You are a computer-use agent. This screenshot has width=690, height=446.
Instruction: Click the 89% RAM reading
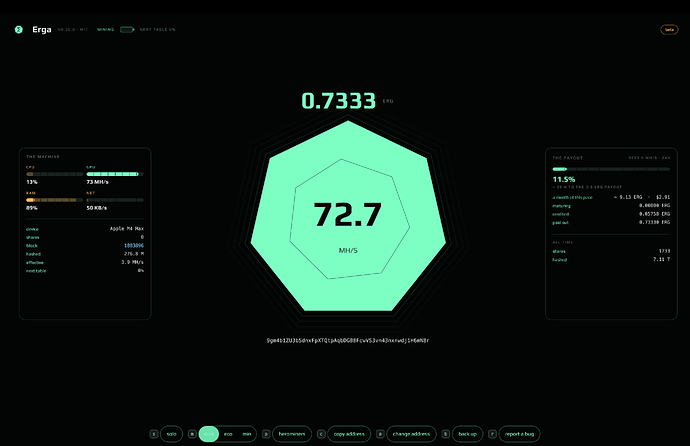[x=32, y=208]
